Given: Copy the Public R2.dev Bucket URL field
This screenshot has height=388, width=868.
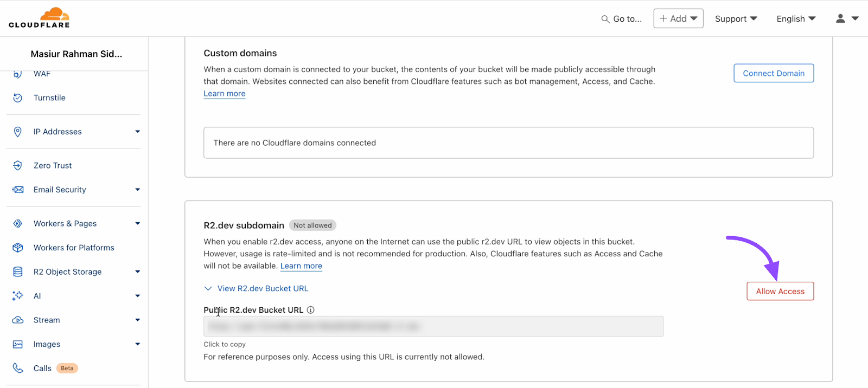Looking at the screenshot, I should pyautogui.click(x=433, y=326).
